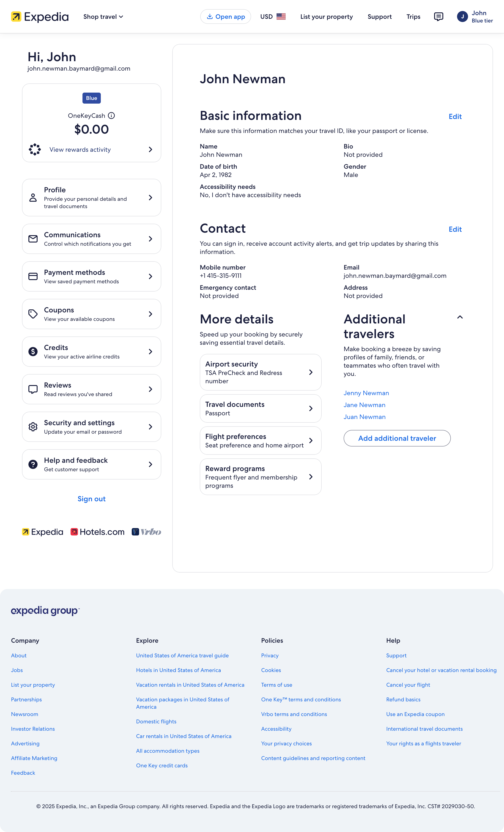Open View rewards activity
Screen dimensions: 504x832
[x=80, y=150]
